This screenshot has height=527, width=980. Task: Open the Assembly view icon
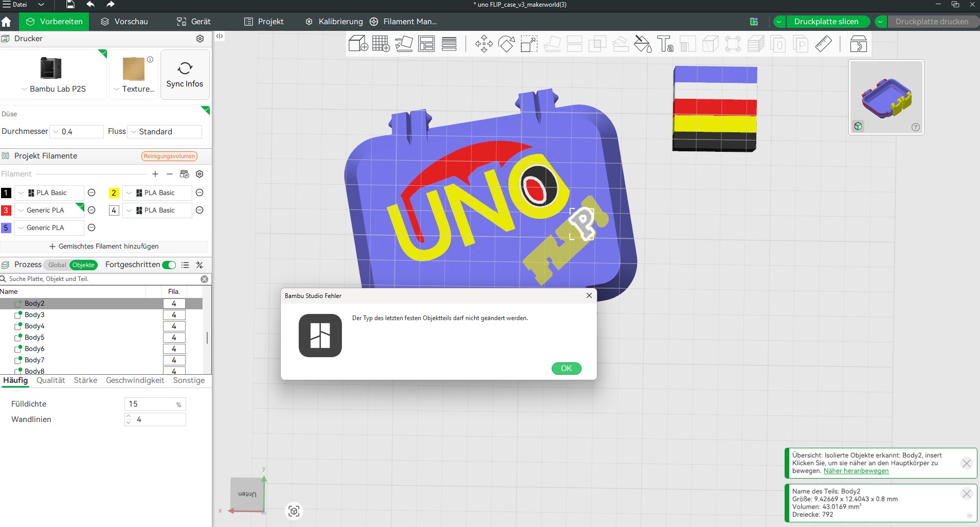(858, 44)
